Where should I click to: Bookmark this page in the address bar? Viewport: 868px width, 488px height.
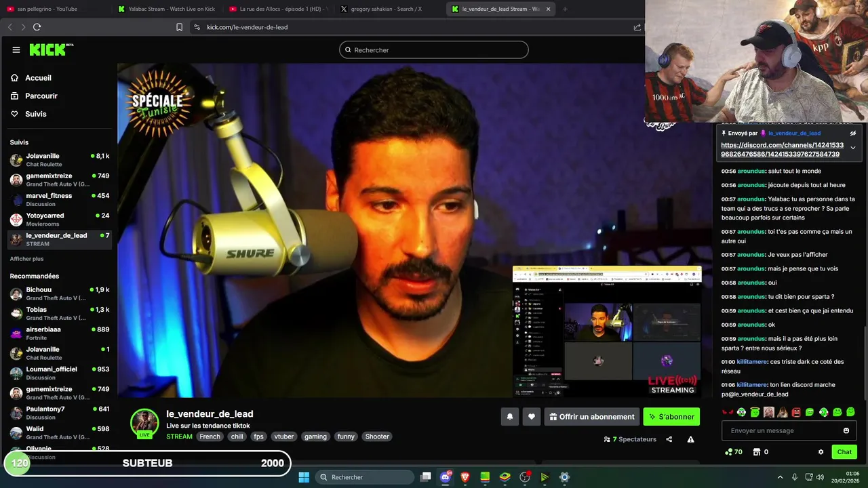(x=179, y=27)
